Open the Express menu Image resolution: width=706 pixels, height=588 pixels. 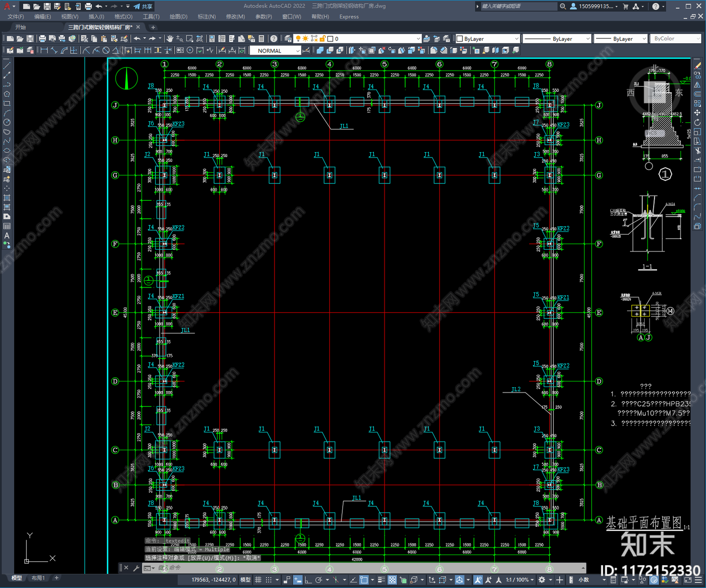[x=349, y=17]
